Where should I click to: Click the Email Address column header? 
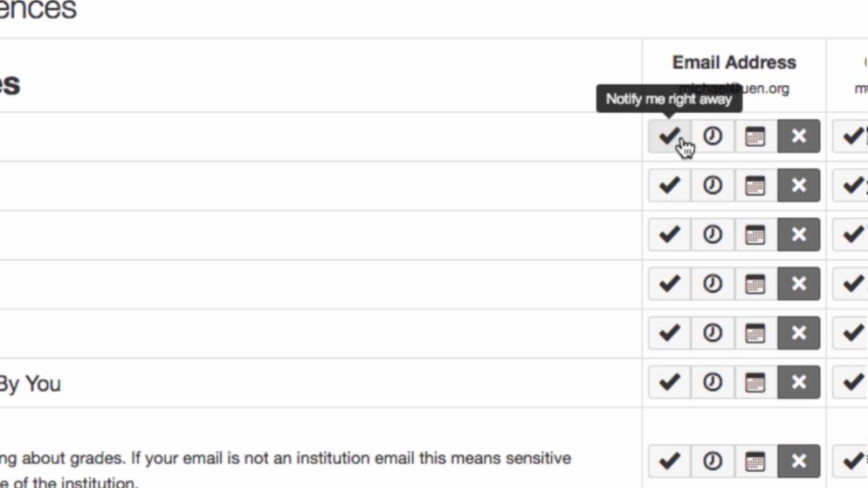(x=734, y=62)
